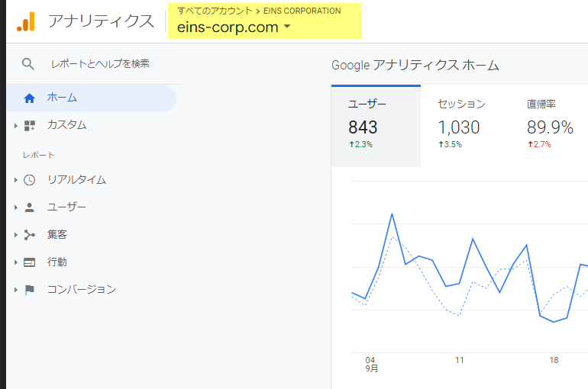Click the レポートとヘルプを検索 search field

click(x=100, y=64)
